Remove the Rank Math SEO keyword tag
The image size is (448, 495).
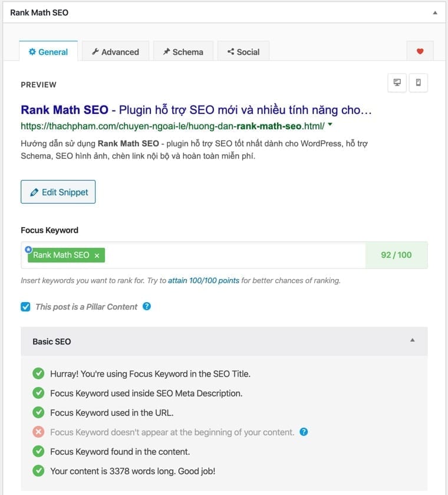pos(97,255)
